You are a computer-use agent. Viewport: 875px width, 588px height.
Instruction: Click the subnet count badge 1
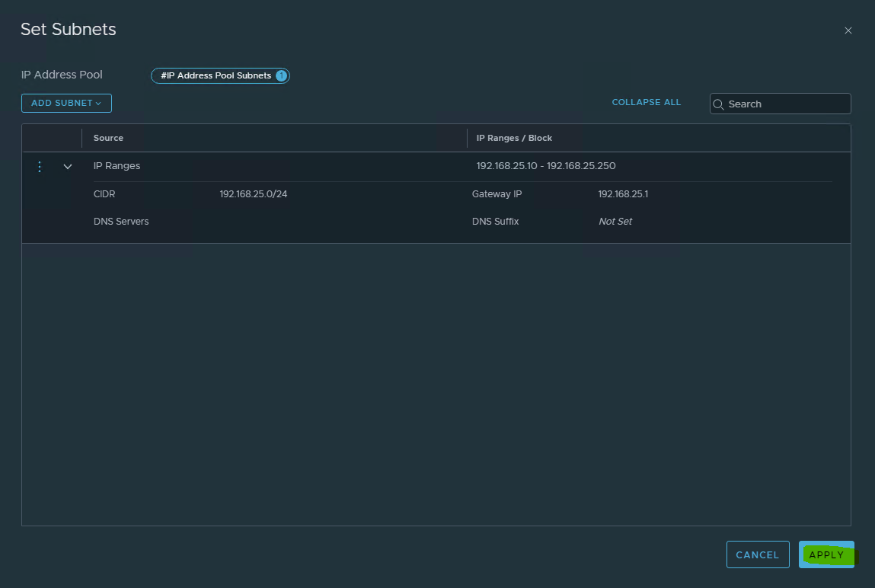coord(281,75)
